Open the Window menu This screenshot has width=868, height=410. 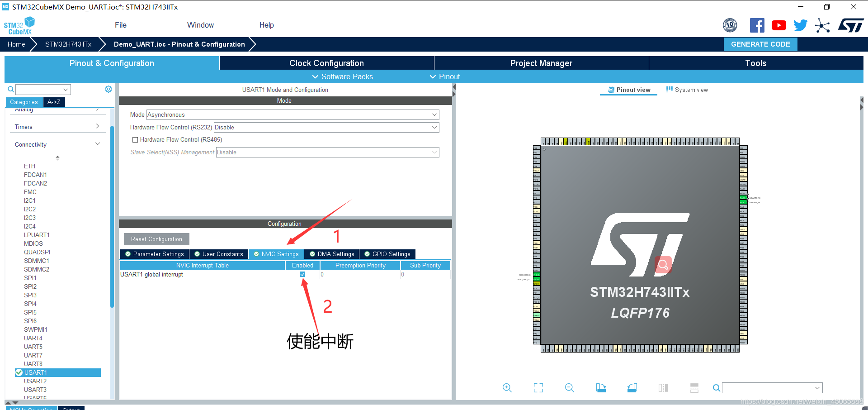pyautogui.click(x=200, y=25)
